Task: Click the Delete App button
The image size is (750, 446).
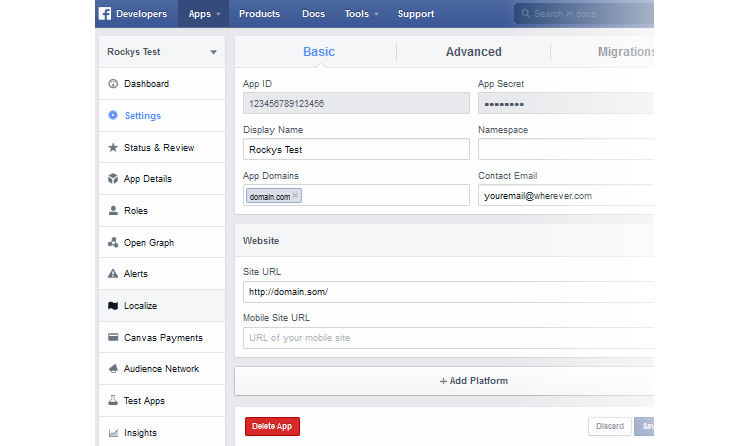Action: [272, 426]
